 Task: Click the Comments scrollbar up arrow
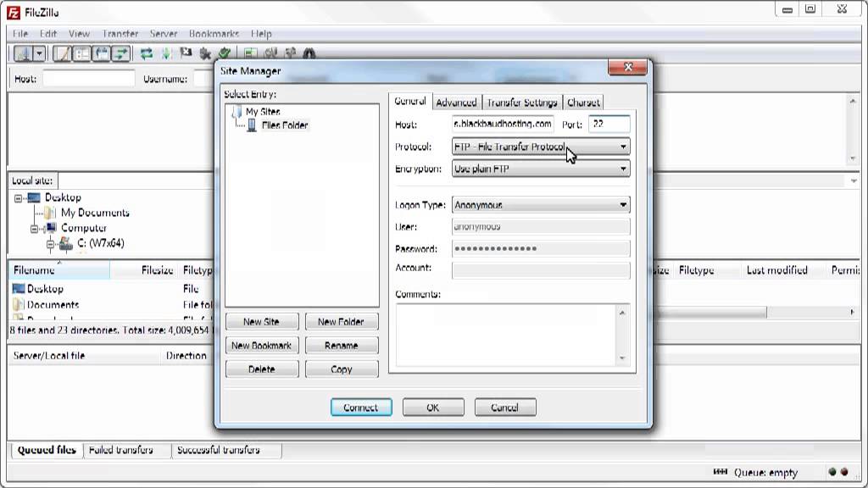click(x=622, y=313)
